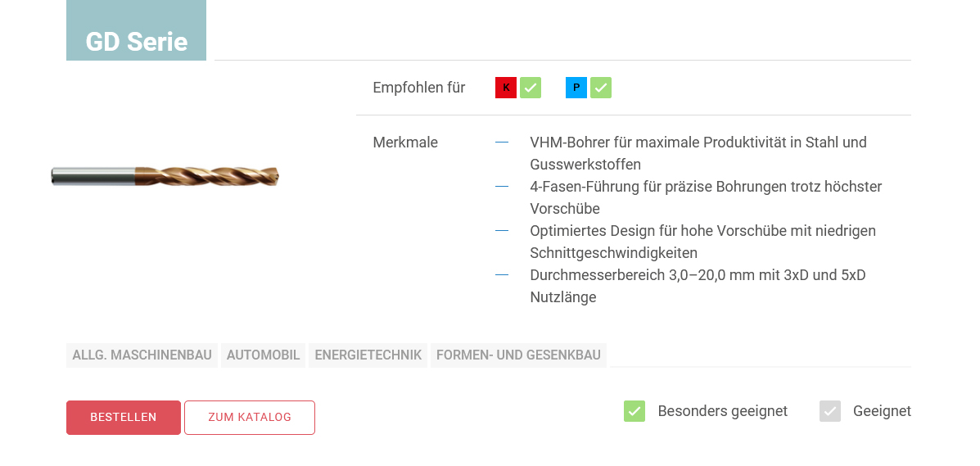Click the blue P material group icon
Viewport: 980px width, 466px height.
[576, 88]
